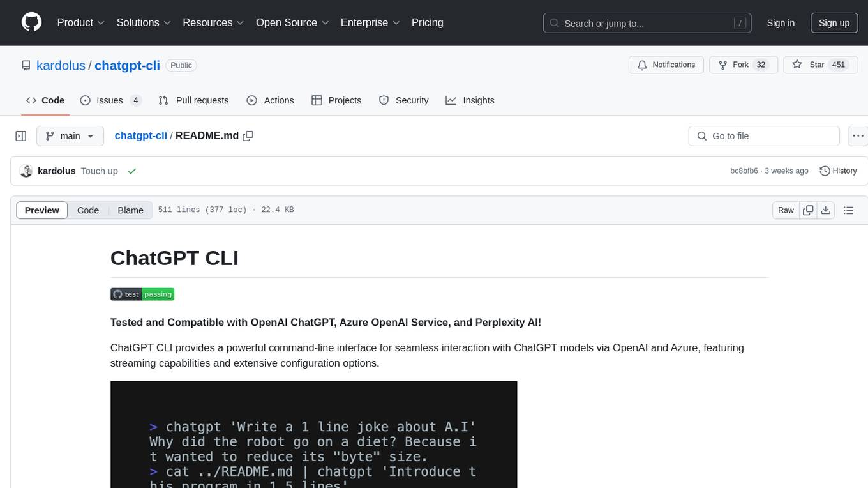Image resolution: width=868 pixels, height=488 pixels.
Task: Open the chatgpt-cli repository title link
Action: (127, 65)
